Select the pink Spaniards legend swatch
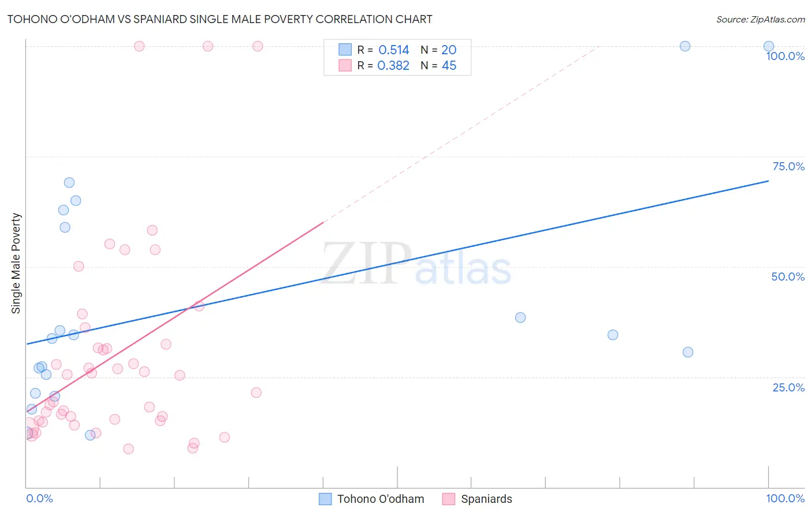The image size is (812, 515). [449, 499]
